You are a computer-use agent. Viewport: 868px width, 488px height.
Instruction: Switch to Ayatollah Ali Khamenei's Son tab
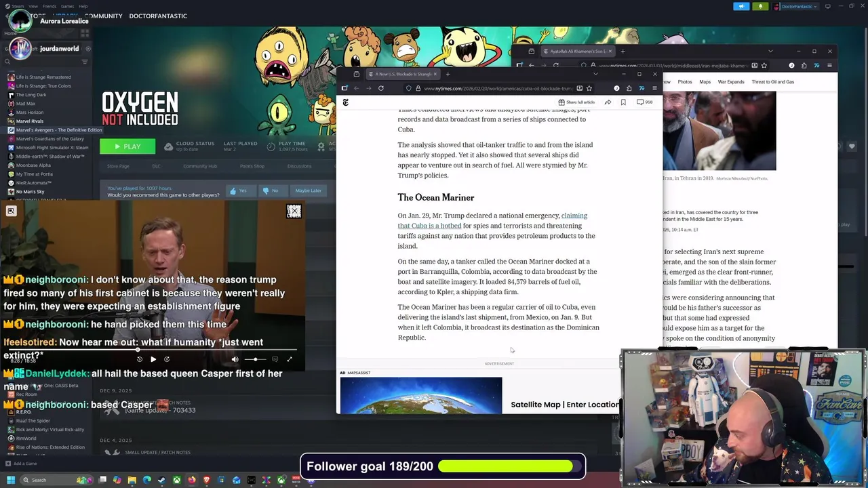tap(576, 52)
